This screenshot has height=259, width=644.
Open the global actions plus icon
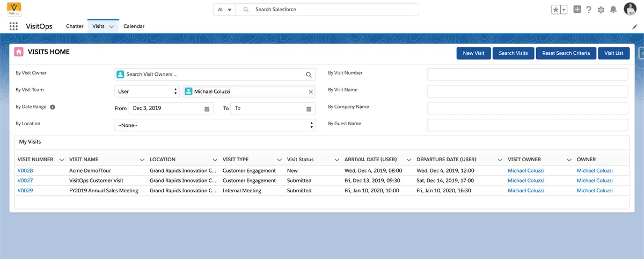pyautogui.click(x=577, y=9)
